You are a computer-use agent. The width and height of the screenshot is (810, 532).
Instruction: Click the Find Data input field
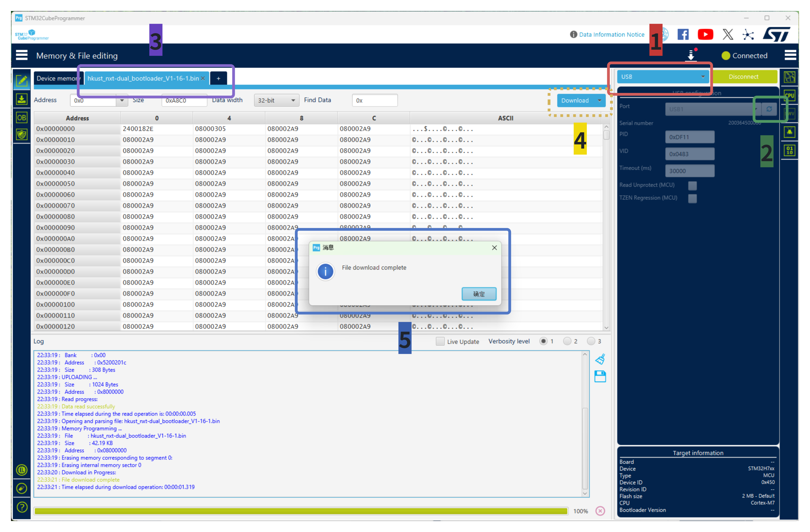tap(375, 100)
